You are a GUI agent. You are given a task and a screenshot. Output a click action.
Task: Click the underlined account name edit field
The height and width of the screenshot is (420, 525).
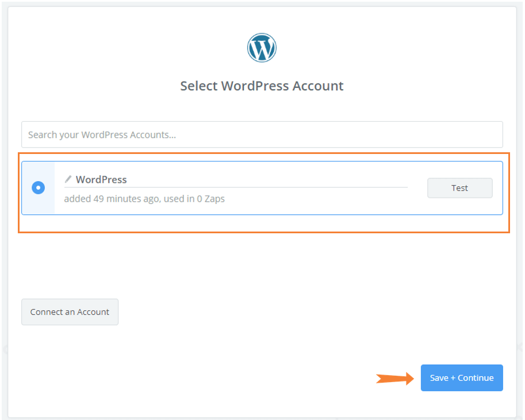tap(236, 180)
